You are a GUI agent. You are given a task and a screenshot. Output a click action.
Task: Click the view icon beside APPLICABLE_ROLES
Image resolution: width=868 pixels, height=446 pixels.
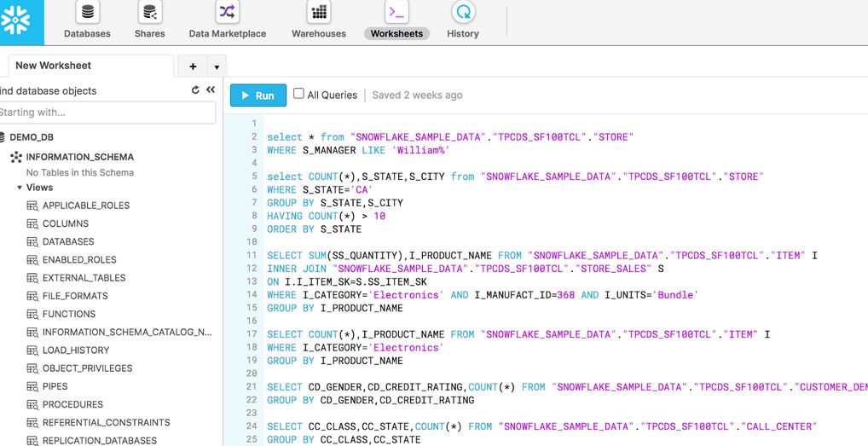tap(32, 206)
